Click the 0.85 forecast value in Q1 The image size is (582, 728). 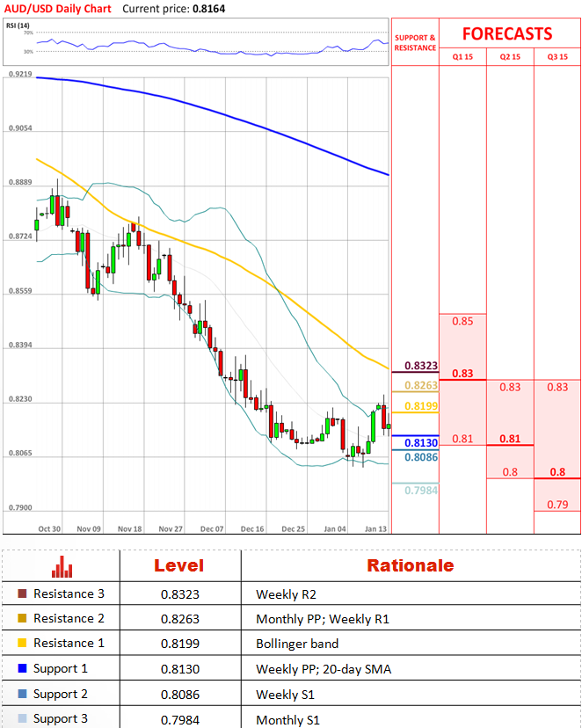[x=462, y=321]
